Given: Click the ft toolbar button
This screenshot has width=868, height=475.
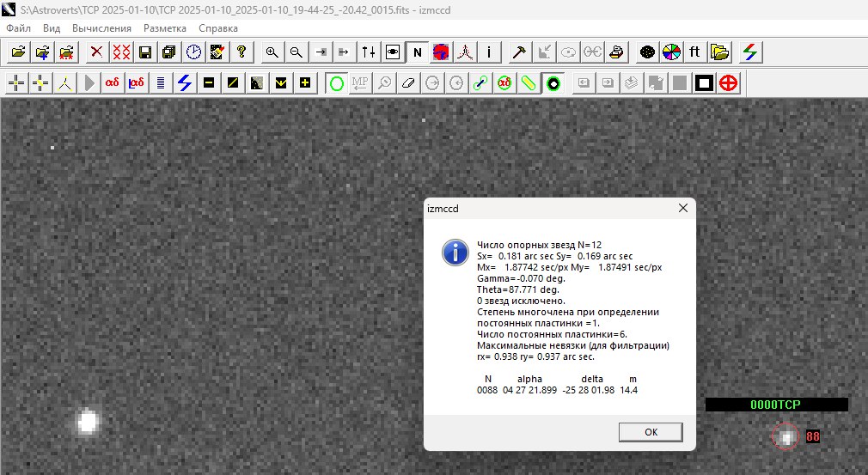Looking at the screenshot, I should click(x=694, y=52).
